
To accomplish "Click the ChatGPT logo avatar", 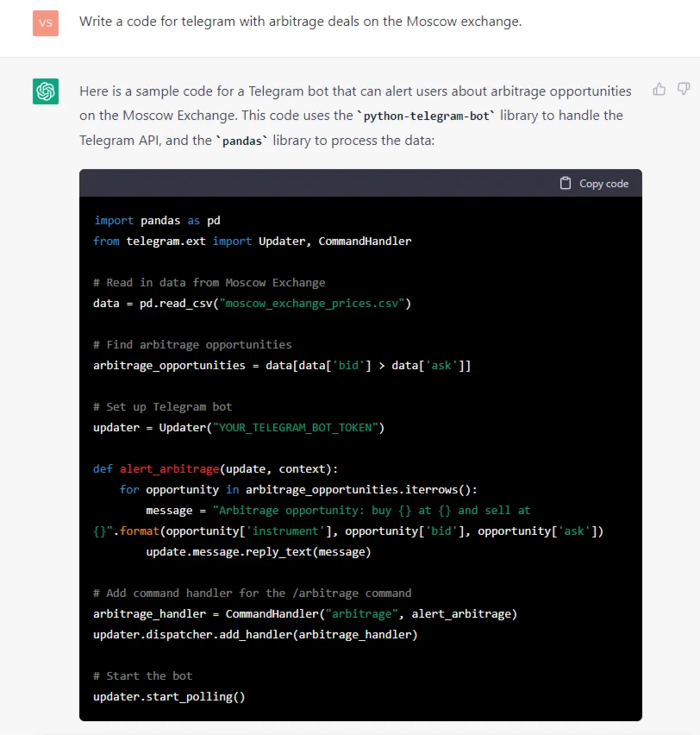I will point(46,91).
